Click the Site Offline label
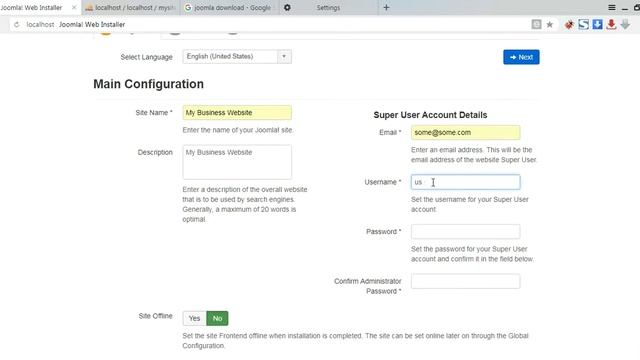This screenshot has width=640, height=360. 156,316
